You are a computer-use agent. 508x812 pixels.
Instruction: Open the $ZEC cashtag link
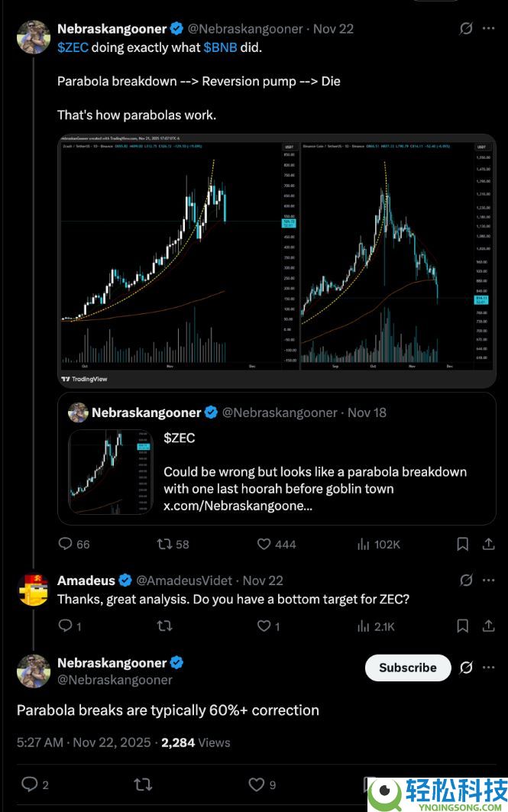[x=73, y=47]
